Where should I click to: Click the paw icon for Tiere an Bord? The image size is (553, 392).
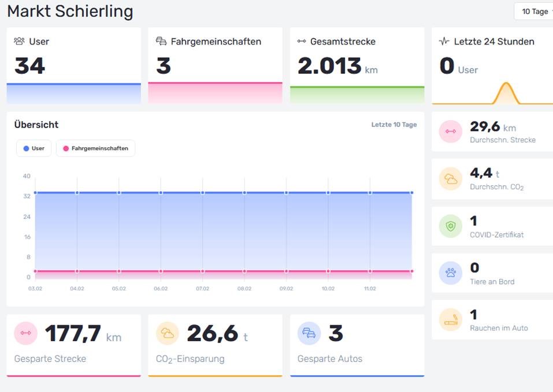pos(450,273)
